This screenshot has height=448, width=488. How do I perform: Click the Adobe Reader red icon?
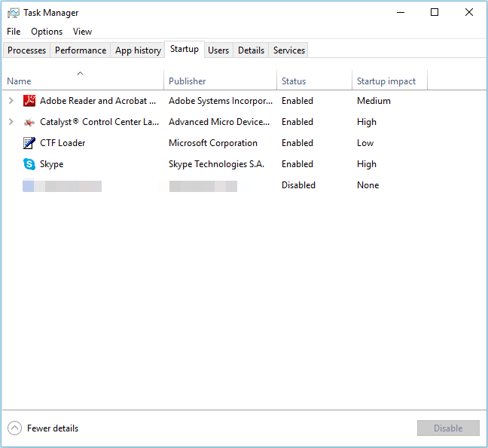[x=29, y=100]
